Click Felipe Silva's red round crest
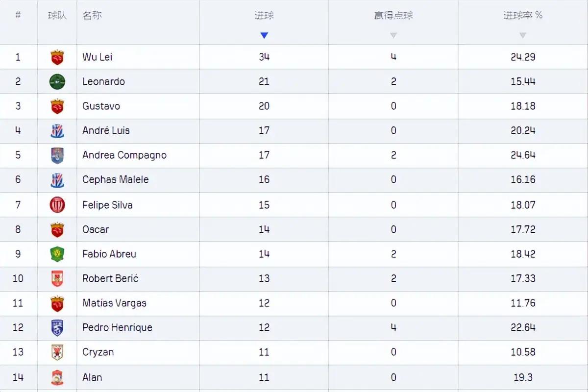This screenshot has width=588, height=392. click(57, 205)
